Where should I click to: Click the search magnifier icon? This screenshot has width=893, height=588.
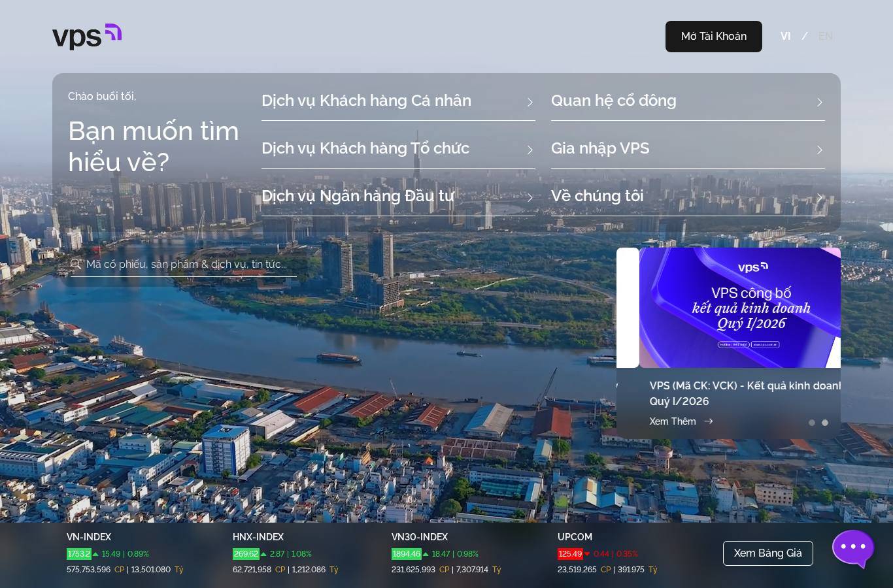click(x=76, y=264)
